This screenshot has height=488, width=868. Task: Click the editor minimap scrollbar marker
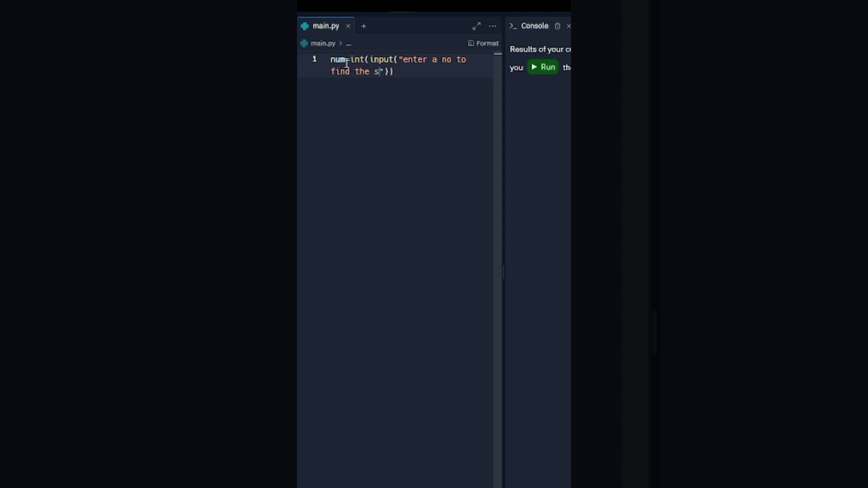point(498,54)
